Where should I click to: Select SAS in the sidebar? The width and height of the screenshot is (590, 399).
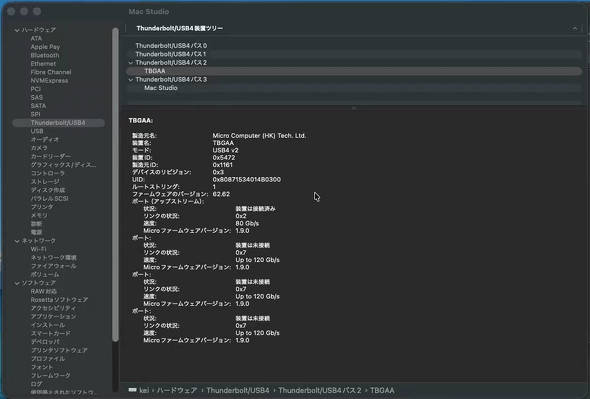(36, 97)
